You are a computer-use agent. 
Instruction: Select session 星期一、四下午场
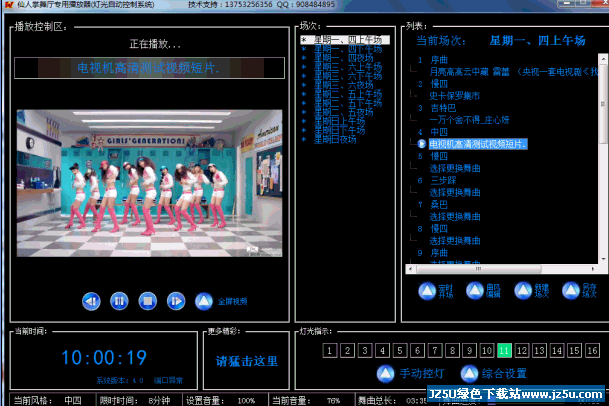(x=348, y=49)
